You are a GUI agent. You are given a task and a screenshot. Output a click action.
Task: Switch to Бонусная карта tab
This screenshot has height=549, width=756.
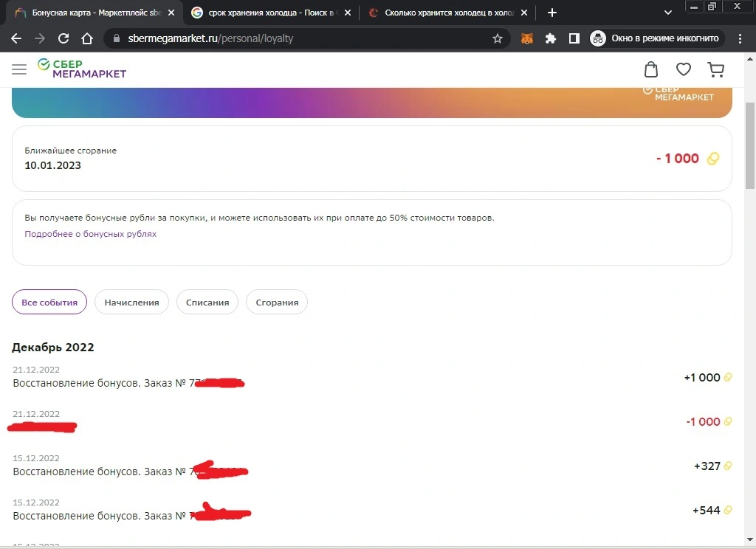point(94,13)
